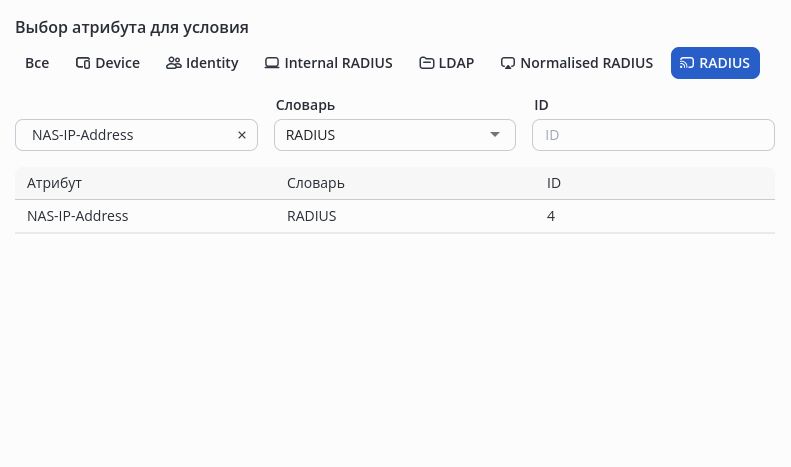Select the NAS-IP-Address attribute row

pos(78,216)
